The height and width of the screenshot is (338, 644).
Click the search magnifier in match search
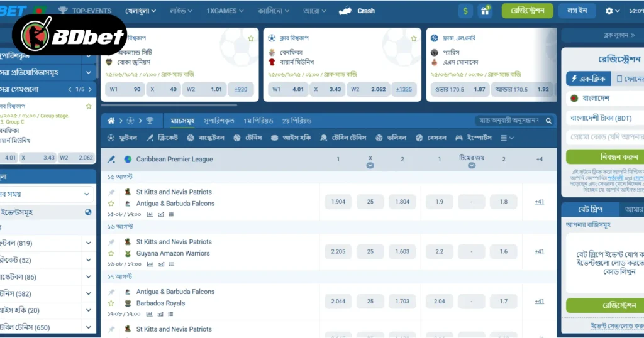pos(548,121)
